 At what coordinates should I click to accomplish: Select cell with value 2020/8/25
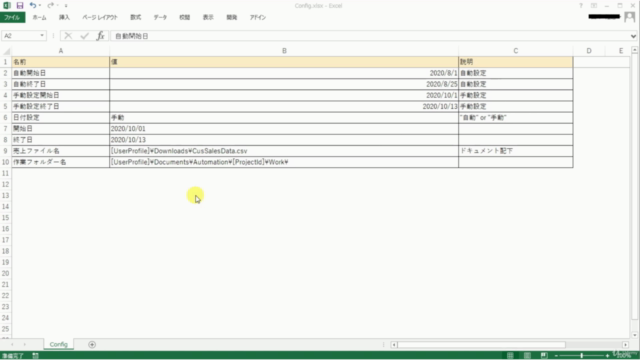click(284, 84)
